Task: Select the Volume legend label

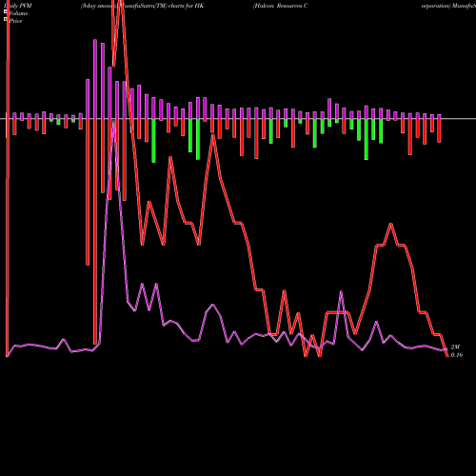Action: [18, 13]
